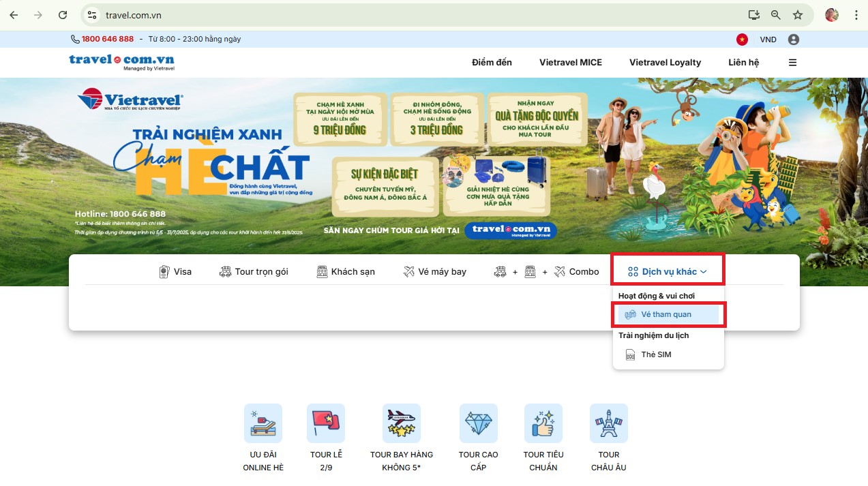
Task: Click the Vé máy bay airplane icon
Action: pos(408,272)
